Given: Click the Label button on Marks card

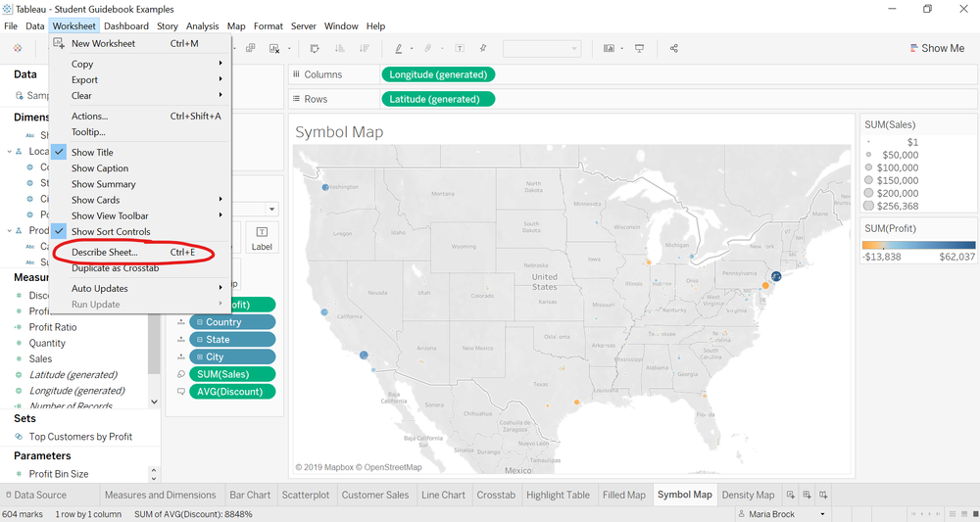Looking at the screenshot, I should click(262, 238).
